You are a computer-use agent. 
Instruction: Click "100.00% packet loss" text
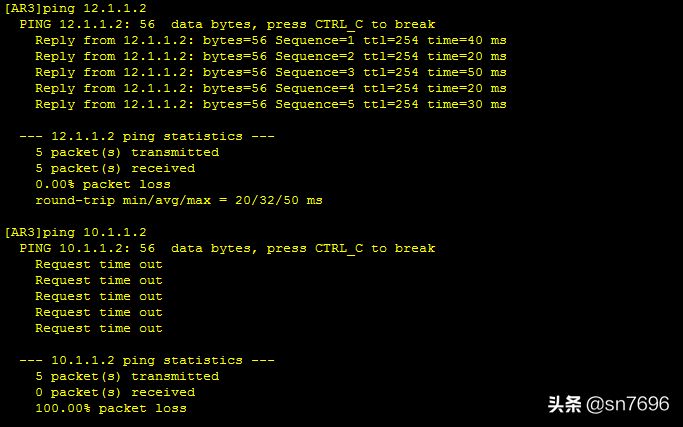click(x=111, y=408)
